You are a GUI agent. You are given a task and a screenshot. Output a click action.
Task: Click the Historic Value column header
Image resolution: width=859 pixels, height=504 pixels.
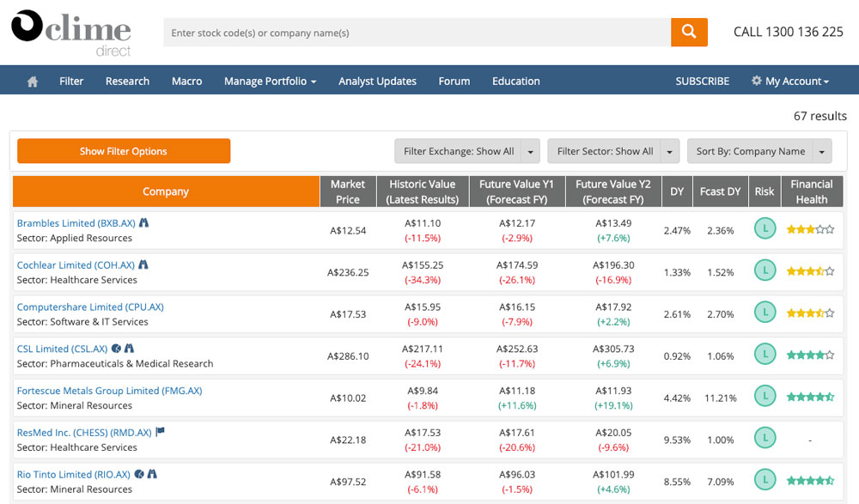click(x=423, y=191)
